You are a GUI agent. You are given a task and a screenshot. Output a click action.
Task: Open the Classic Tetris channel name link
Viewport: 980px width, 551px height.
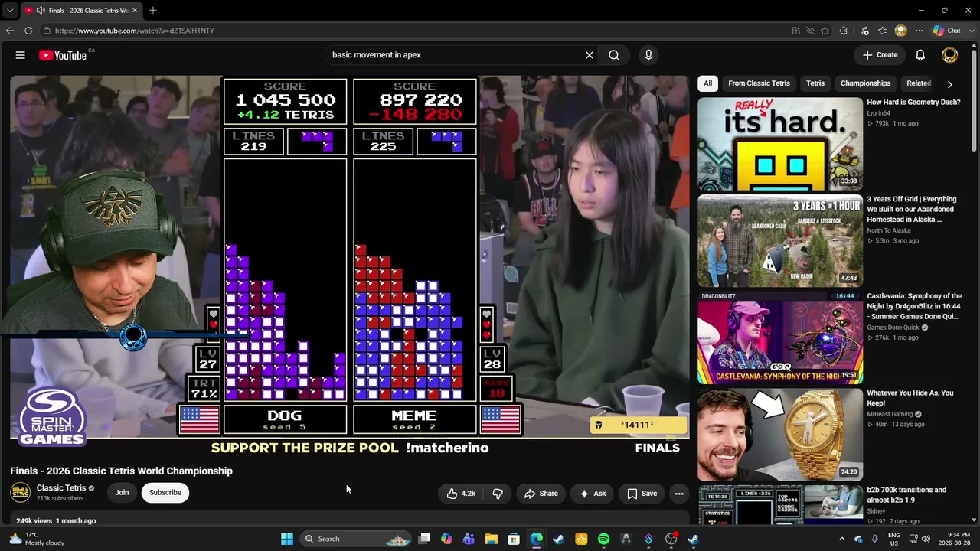(61, 488)
